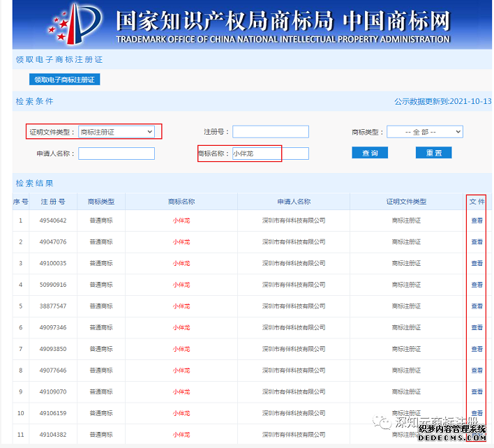The image size is (494, 448).
Task: Click registration number 49106159
Action: tap(53, 413)
